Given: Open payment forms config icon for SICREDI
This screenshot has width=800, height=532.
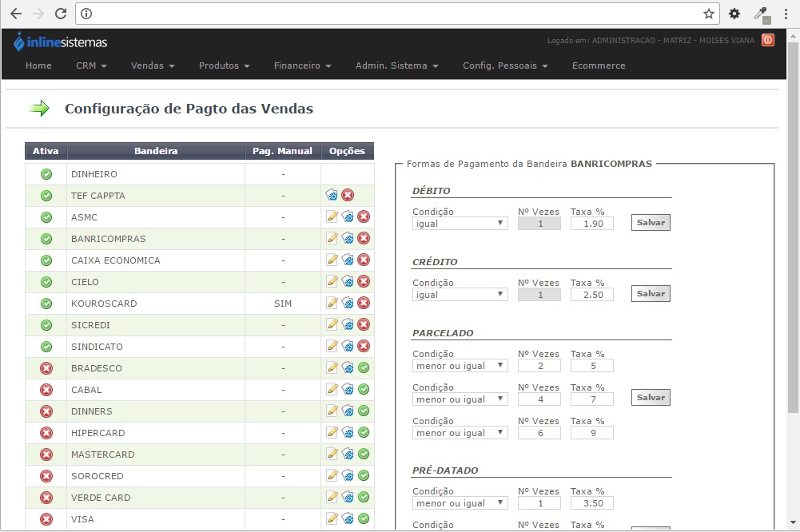Looking at the screenshot, I should (348, 324).
